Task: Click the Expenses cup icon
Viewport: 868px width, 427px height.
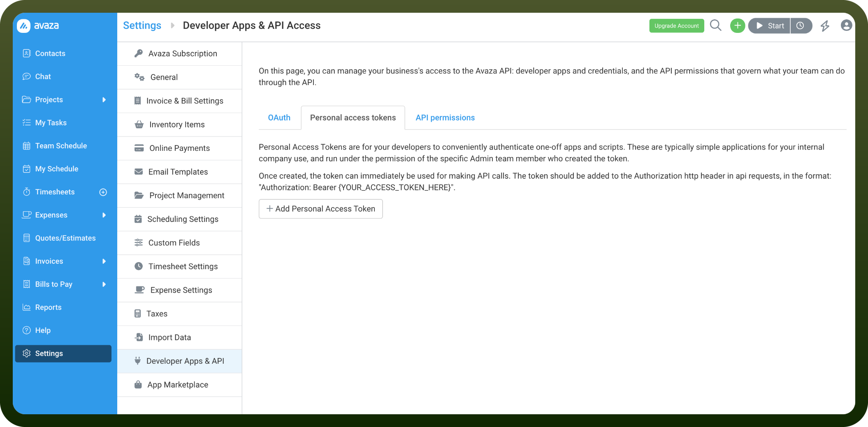Action: click(27, 215)
